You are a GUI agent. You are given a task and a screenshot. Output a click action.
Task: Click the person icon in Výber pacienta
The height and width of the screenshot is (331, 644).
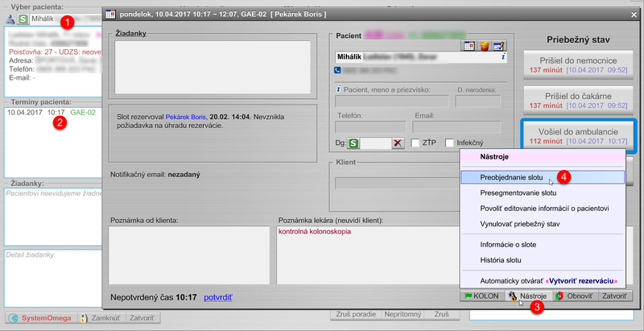pos(10,17)
